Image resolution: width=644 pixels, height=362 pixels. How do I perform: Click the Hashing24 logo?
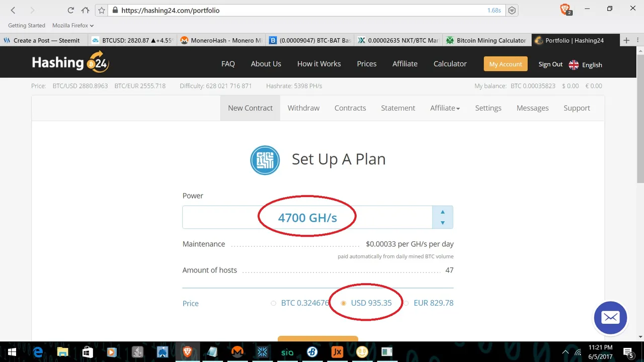pyautogui.click(x=70, y=62)
